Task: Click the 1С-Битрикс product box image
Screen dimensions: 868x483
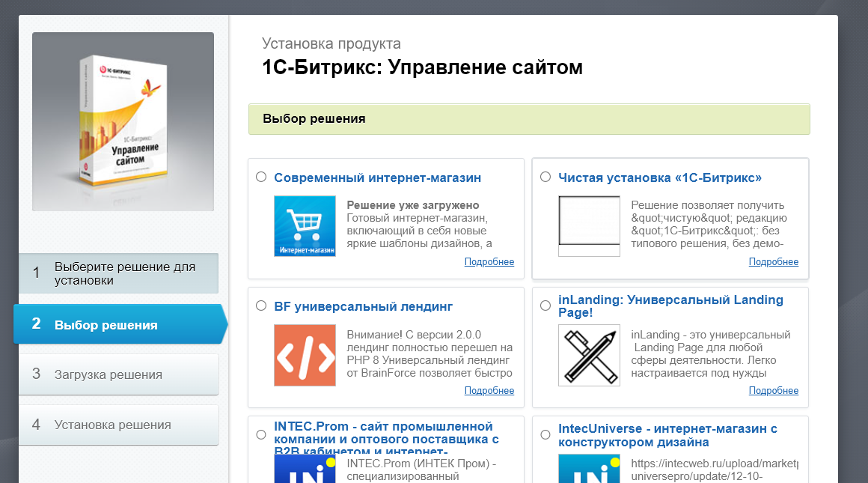Action: (x=123, y=121)
